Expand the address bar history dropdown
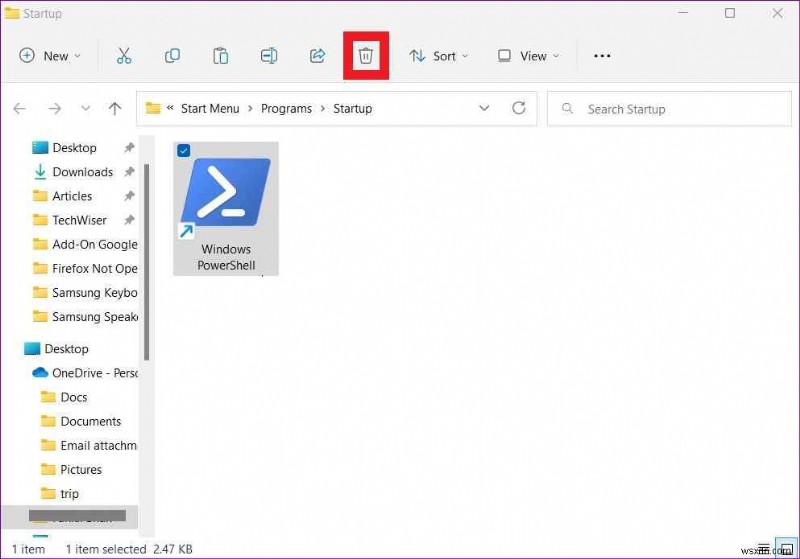The width and height of the screenshot is (800, 559). pyautogui.click(x=484, y=108)
